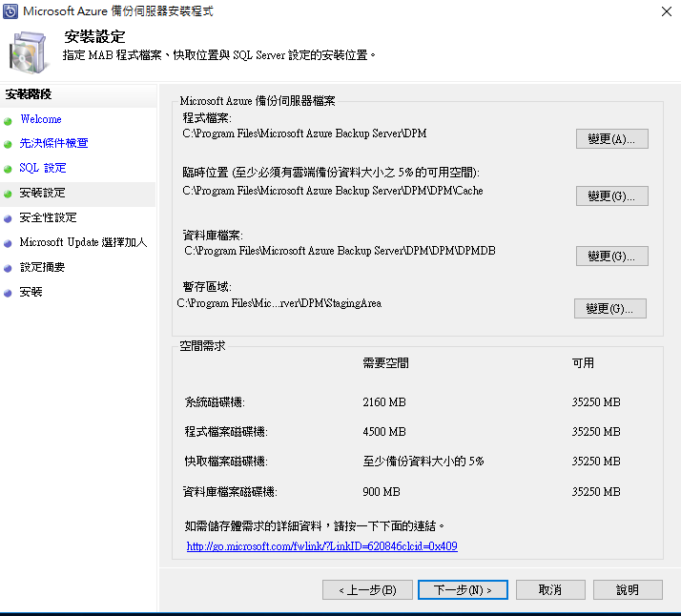
Task: Click the 35250 MB value for 系統磁碟機
Action: click(596, 402)
